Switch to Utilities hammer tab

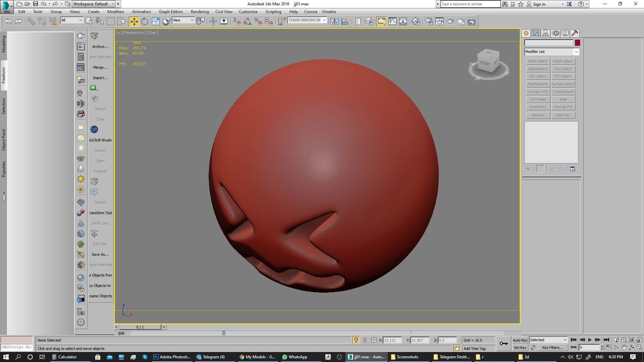pos(575,33)
